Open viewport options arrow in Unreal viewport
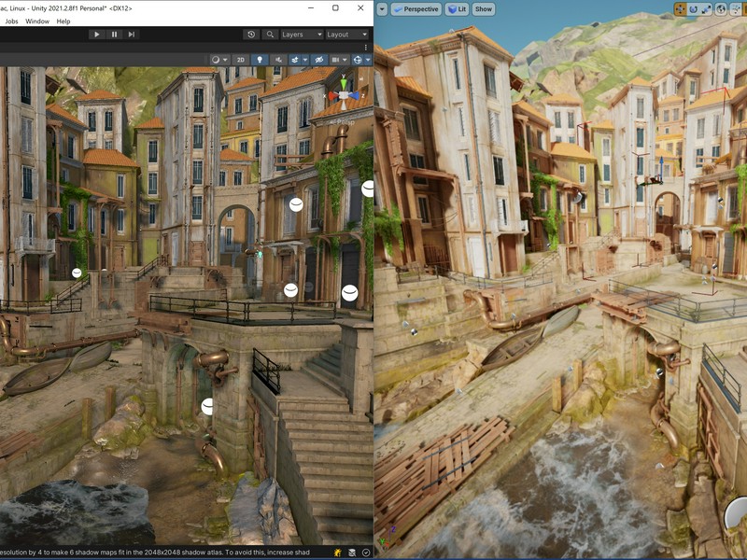The image size is (747, 560). click(382, 9)
